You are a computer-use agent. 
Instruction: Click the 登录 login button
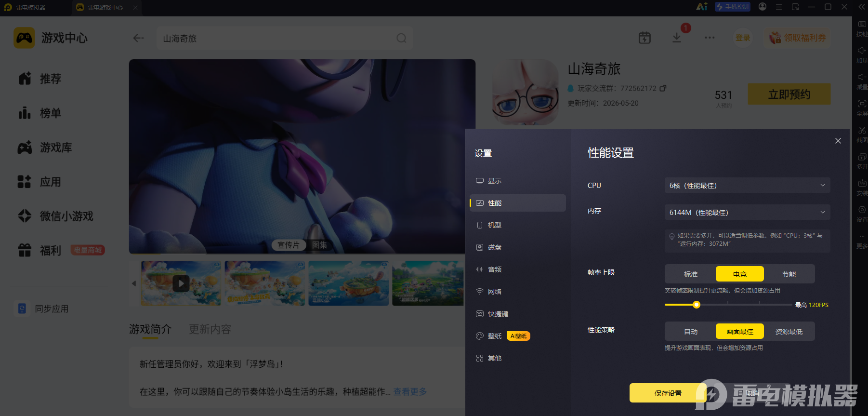pos(743,38)
